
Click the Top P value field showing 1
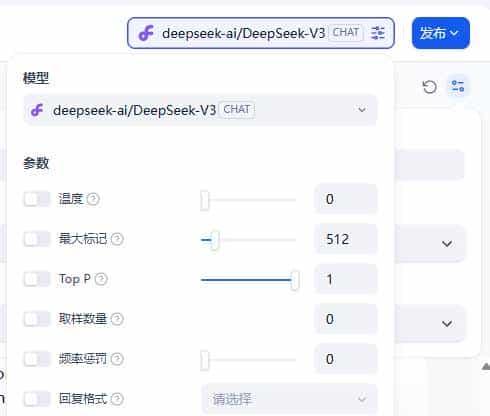(346, 279)
